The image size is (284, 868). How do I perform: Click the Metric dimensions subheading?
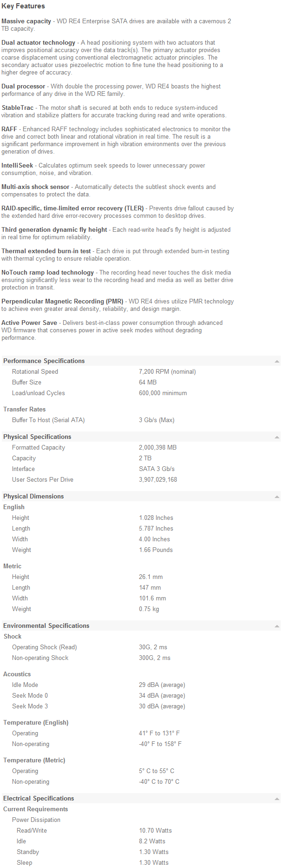click(x=12, y=566)
